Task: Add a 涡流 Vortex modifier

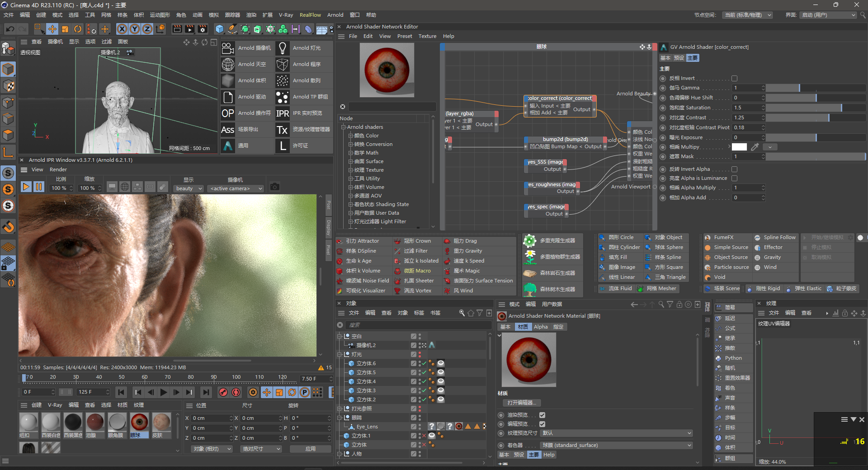Action: click(x=413, y=291)
